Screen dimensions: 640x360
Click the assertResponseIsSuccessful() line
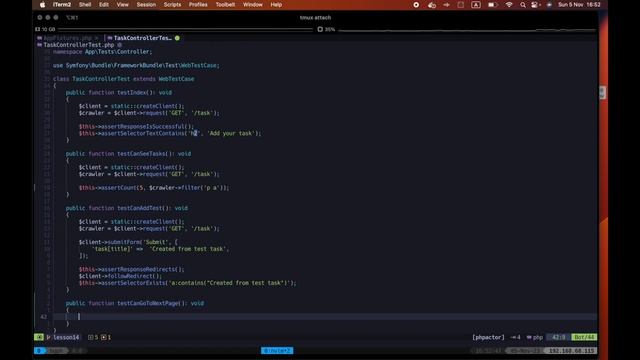tap(136, 127)
